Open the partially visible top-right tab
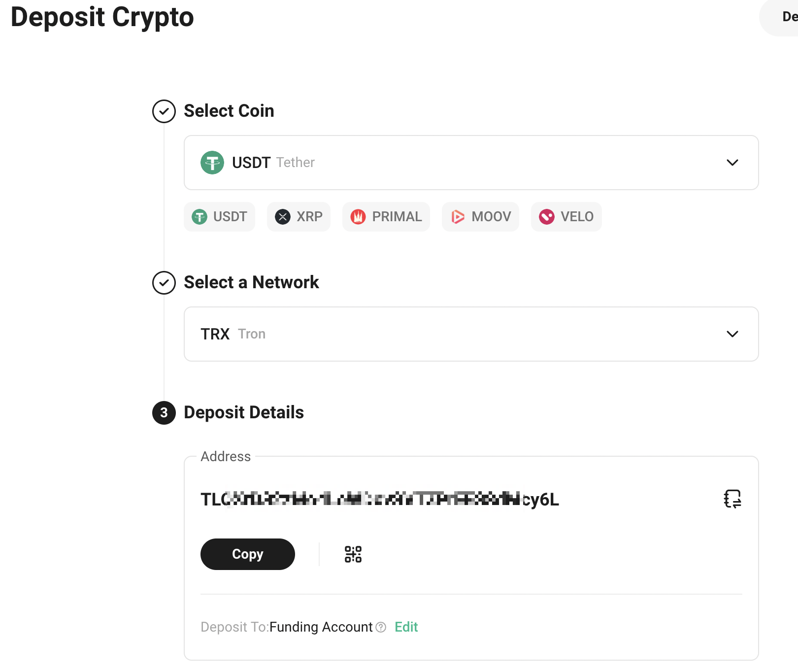The height and width of the screenshot is (672, 798). click(779, 18)
